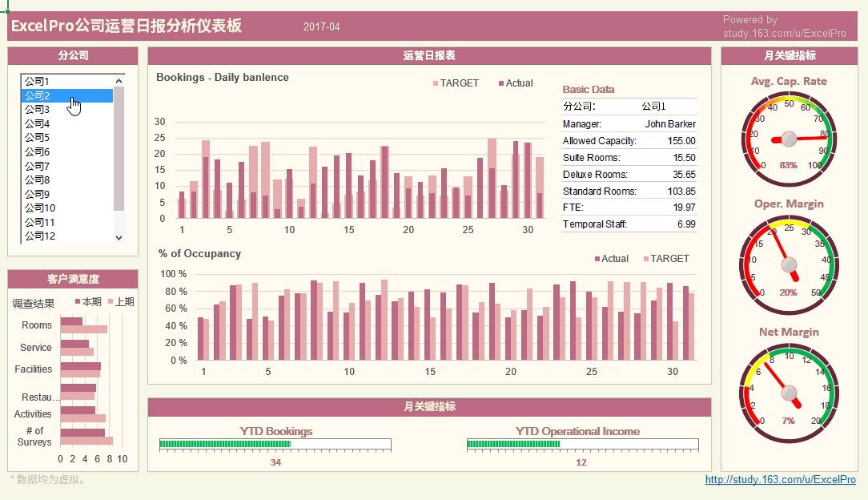Click the Avg. Cap. Rate gauge
Screen dimensions: 868x500
pos(789,139)
